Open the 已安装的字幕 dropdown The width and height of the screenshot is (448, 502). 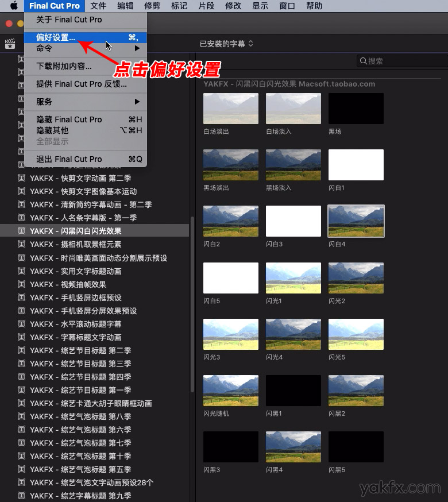[226, 44]
